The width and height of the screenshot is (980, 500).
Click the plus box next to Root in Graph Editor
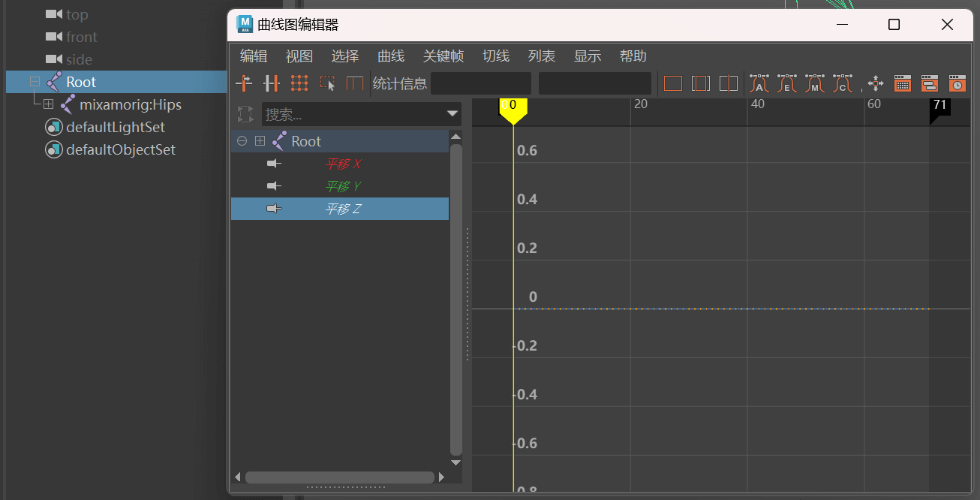click(260, 141)
